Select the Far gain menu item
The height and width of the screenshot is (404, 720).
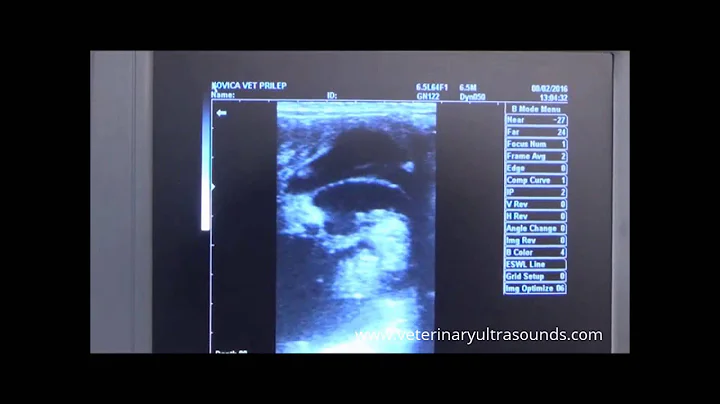(536, 132)
